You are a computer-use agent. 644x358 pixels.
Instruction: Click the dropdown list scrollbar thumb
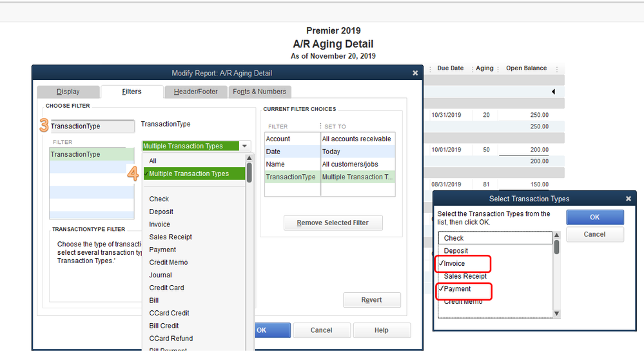(x=249, y=172)
